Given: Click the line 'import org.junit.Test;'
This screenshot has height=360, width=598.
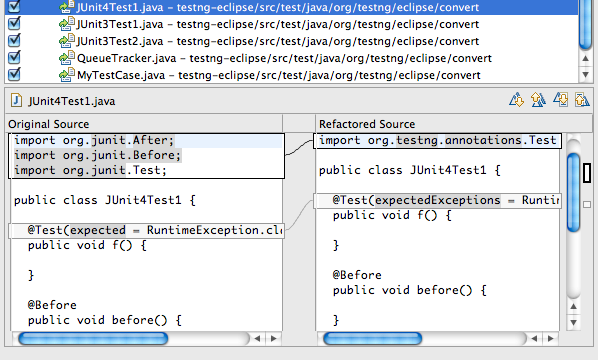Looking at the screenshot, I should click(90, 170).
